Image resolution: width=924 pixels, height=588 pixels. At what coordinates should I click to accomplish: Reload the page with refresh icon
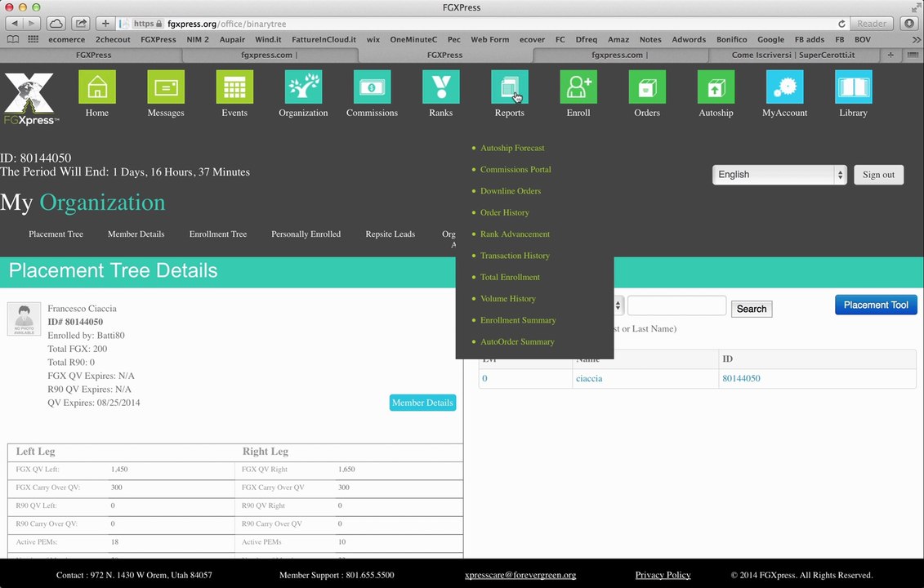click(x=841, y=24)
